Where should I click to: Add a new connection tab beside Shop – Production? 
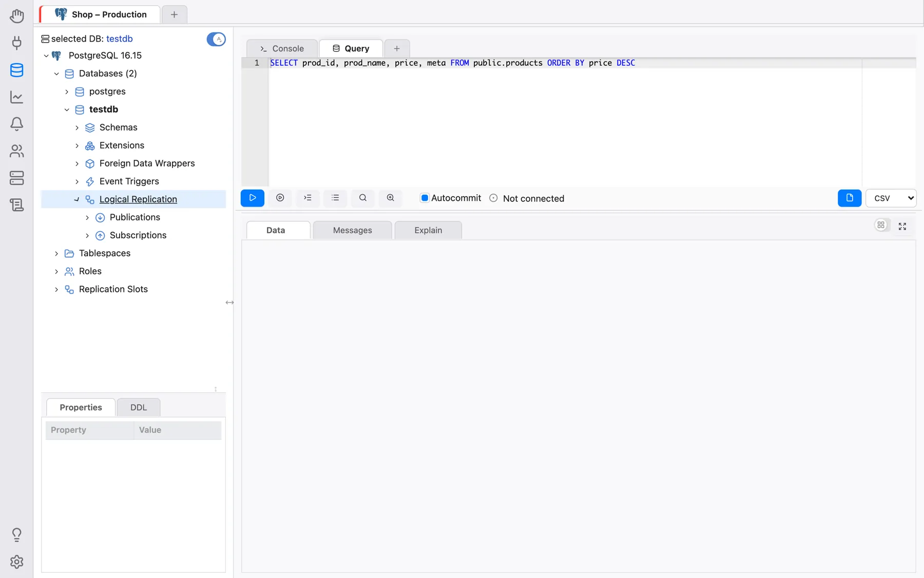(174, 14)
